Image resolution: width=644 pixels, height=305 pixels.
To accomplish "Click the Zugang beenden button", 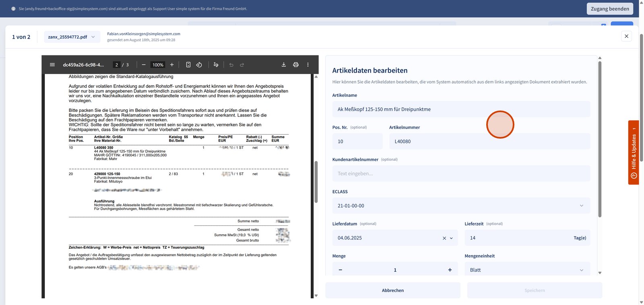I will [x=609, y=9].
